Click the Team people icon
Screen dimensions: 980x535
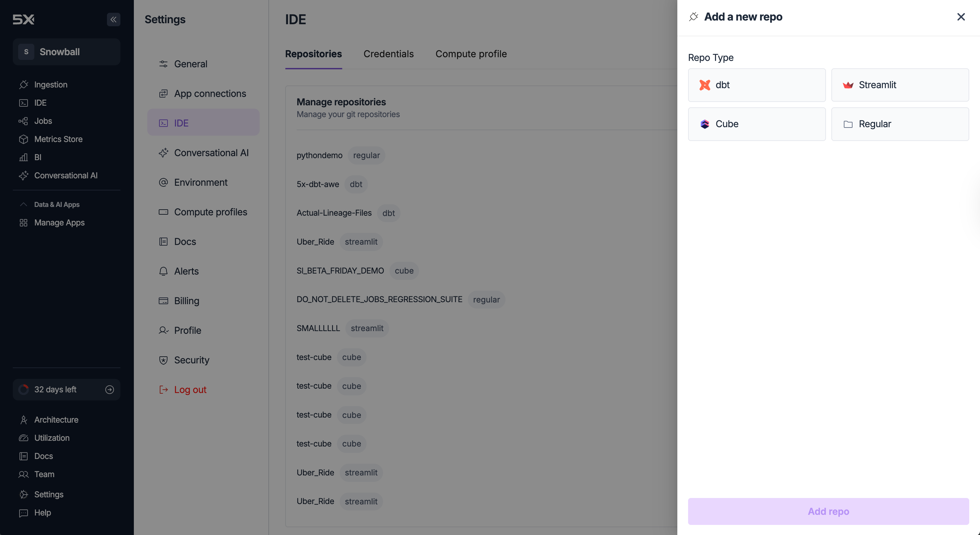24,474
